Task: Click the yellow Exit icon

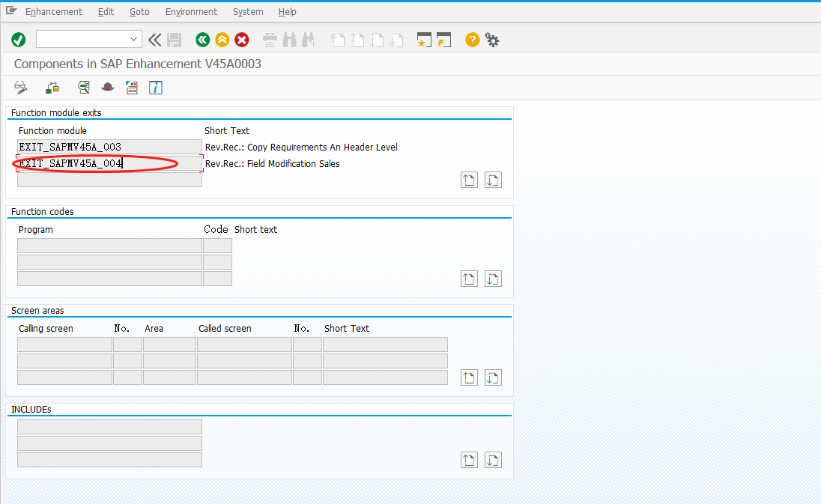Action: (222, 40)
